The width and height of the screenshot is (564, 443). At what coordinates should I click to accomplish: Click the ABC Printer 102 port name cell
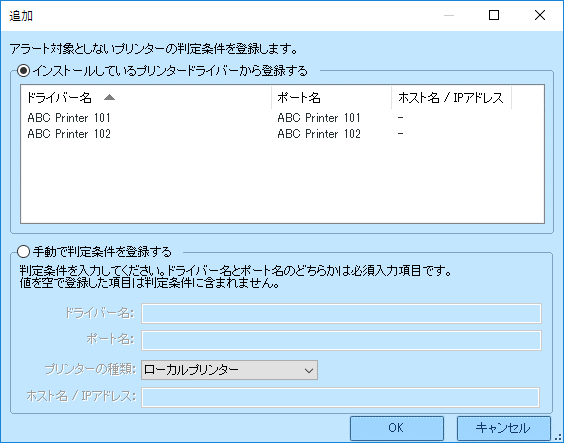[x=319, y=134]
